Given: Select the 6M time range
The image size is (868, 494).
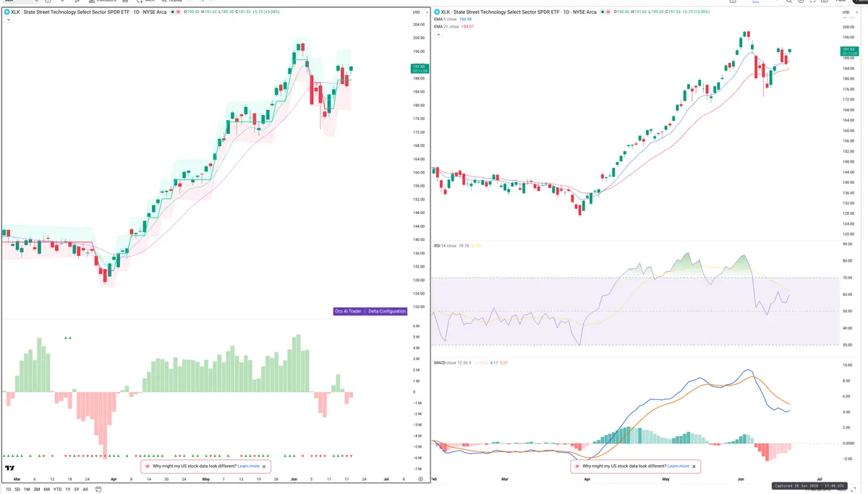Looking at the screenshot, I should pos(46,490).
